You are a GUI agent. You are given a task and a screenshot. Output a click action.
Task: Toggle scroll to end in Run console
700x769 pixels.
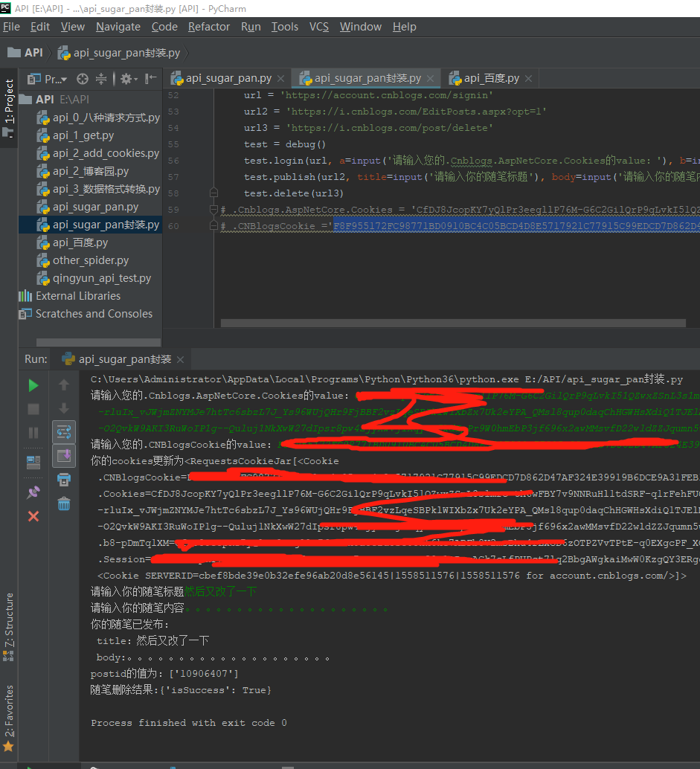pos(64,455)
